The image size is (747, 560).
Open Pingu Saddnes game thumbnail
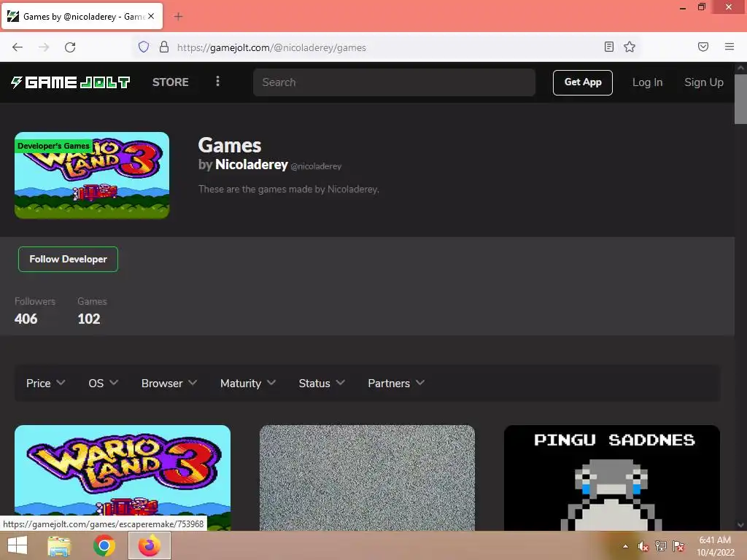coord(612,478)
